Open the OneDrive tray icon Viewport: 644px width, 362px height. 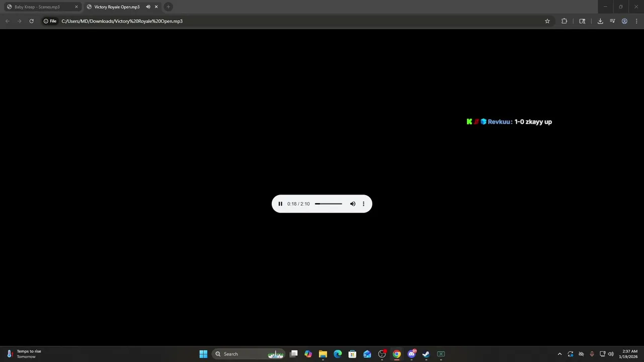(581, 354)
